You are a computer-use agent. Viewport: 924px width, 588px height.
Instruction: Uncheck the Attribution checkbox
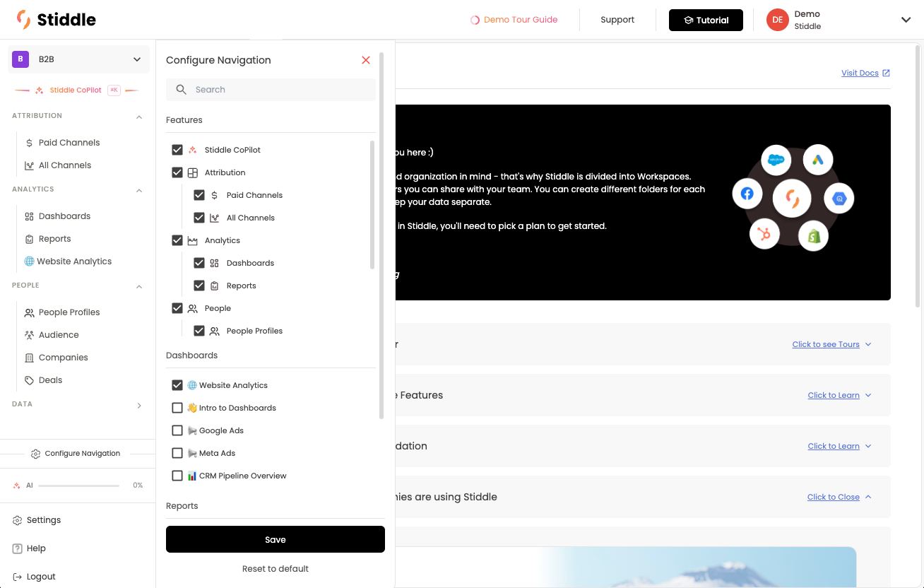[x=177, y=172]
